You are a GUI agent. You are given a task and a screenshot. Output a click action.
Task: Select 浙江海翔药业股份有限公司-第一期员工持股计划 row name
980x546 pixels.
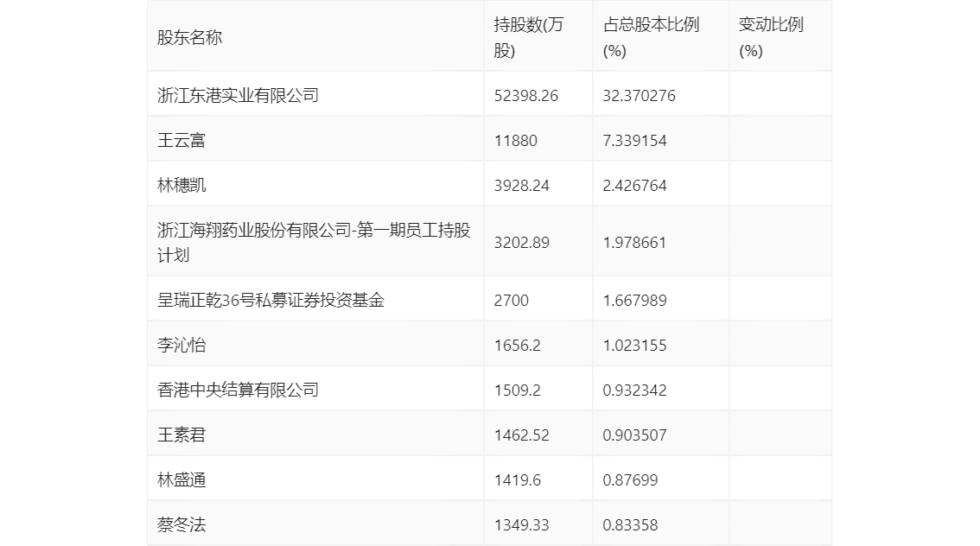314,243
